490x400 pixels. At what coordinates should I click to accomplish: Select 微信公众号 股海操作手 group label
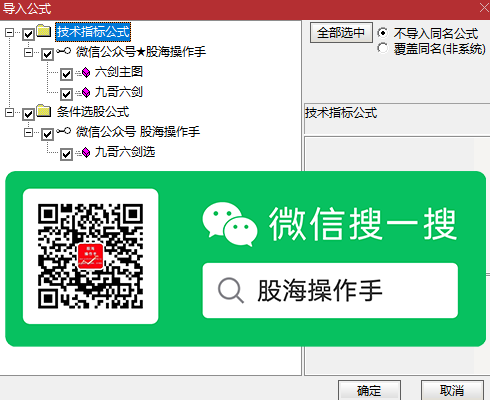[138, 132]
